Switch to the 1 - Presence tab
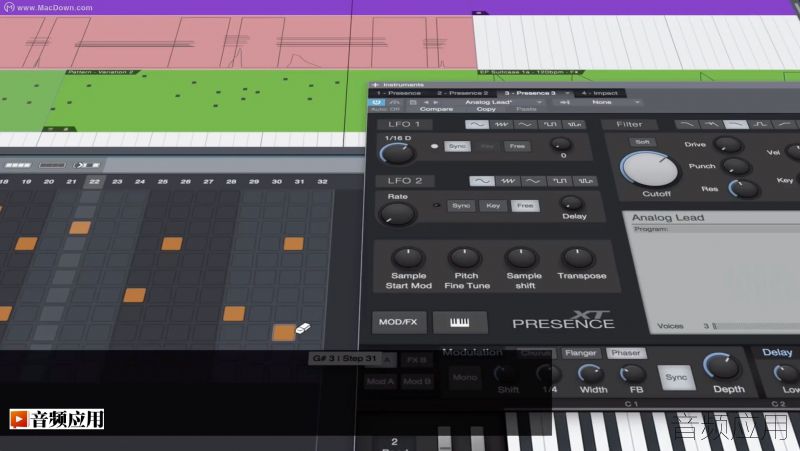The image size is (800, 451). 399,93
